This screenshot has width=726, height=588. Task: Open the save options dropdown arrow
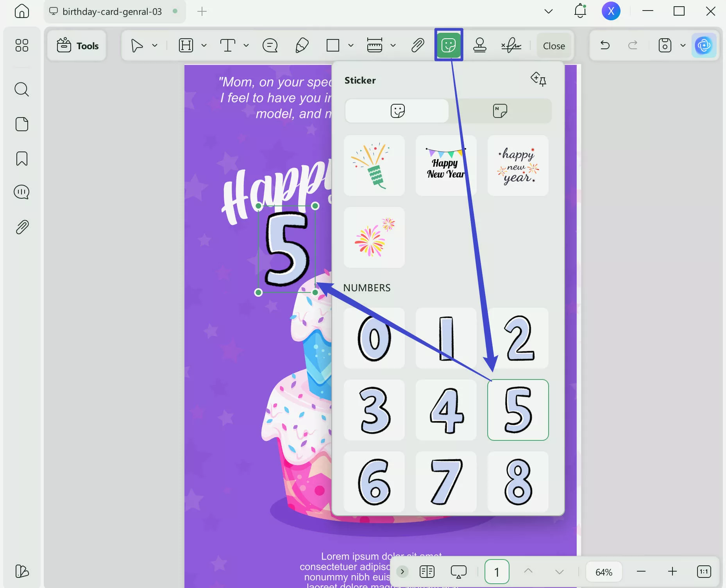(682, 45)
